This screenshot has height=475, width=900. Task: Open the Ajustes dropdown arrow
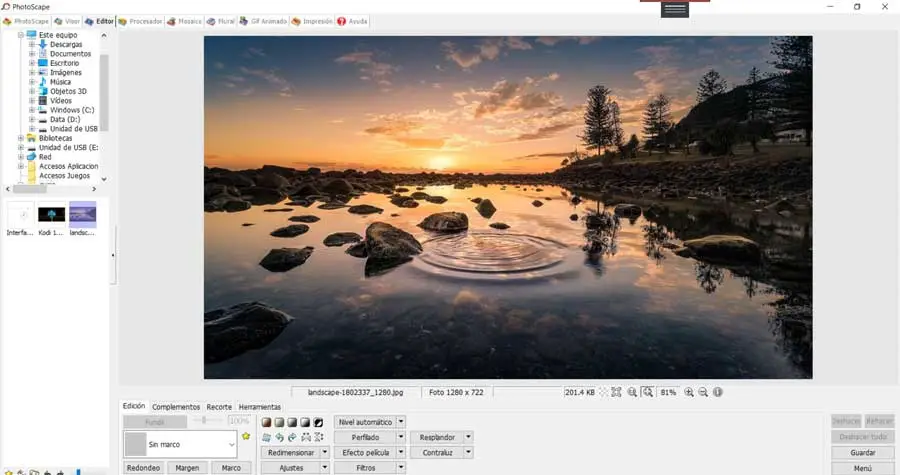(325, 468)
